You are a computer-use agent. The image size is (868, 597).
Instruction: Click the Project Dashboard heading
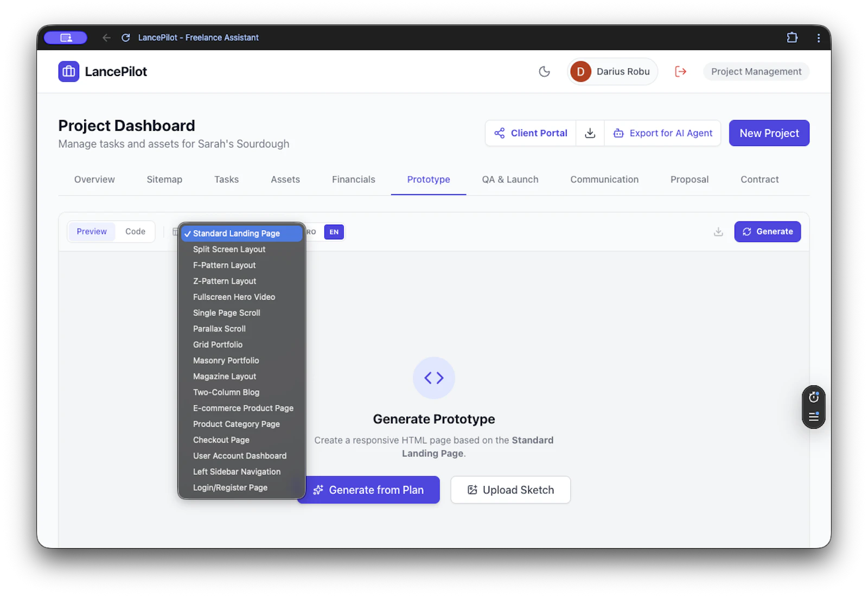[126, 125]
